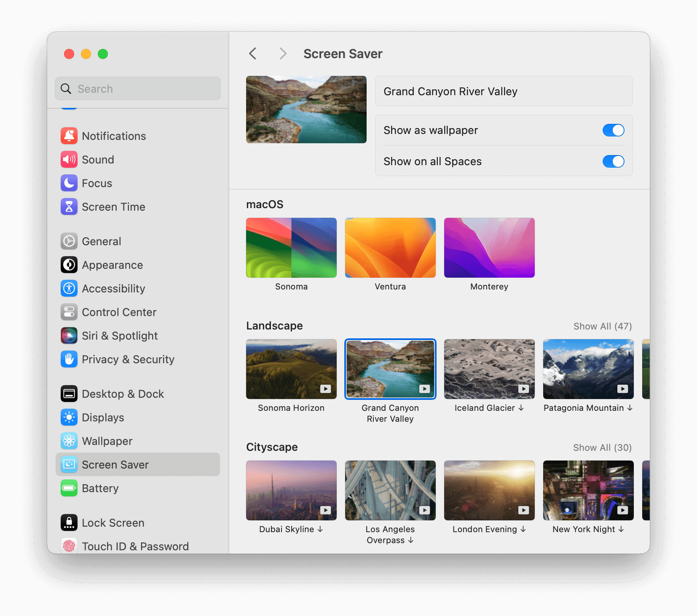Choose the Patagonia Mountain thumbnail

tap(588, 369)
